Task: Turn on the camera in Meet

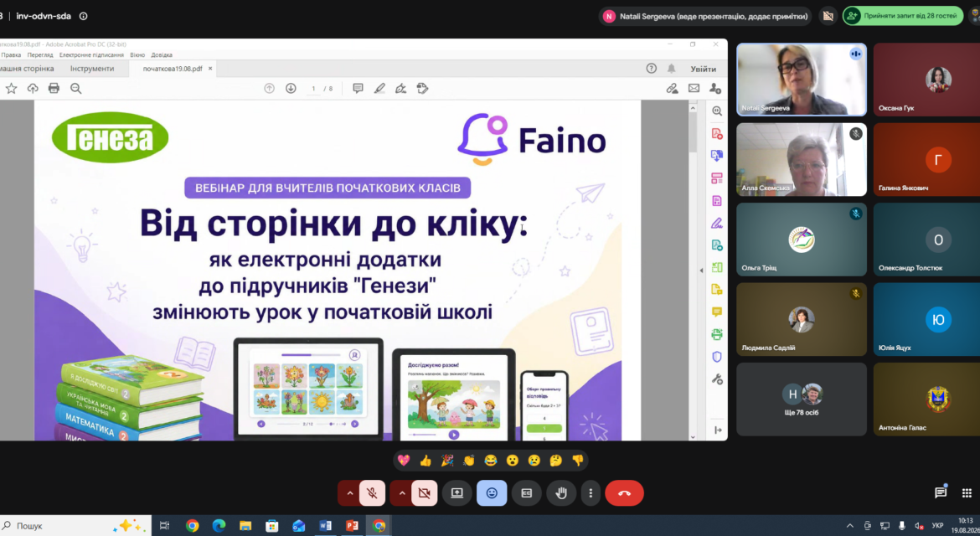Action: (425, 493)
